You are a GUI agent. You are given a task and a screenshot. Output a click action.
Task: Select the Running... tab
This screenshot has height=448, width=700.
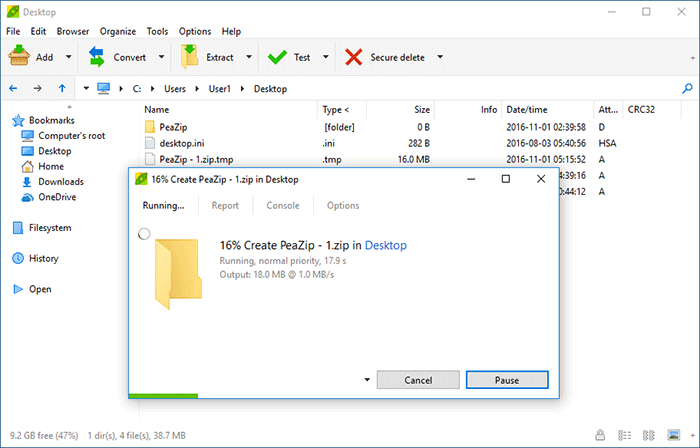[163, 206]
